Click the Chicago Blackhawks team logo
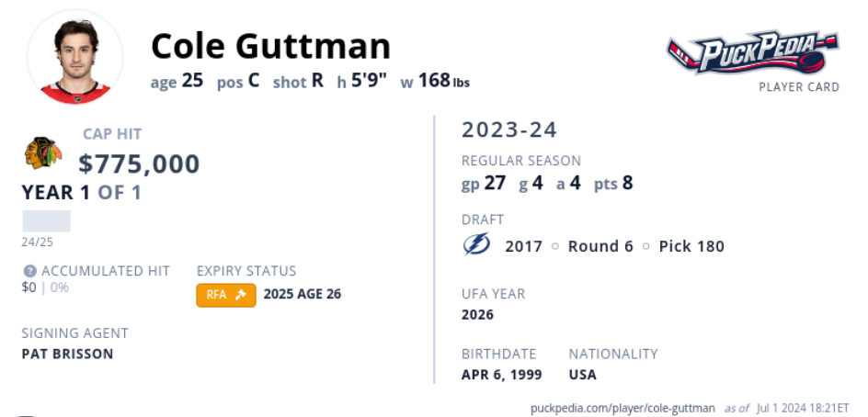 pyautogui.click(x=44, y=152)
